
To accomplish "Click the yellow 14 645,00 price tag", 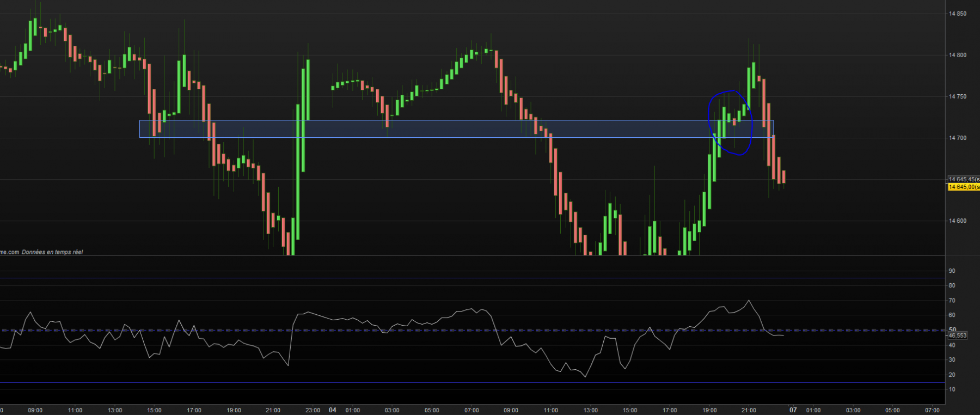I will 964,187.
